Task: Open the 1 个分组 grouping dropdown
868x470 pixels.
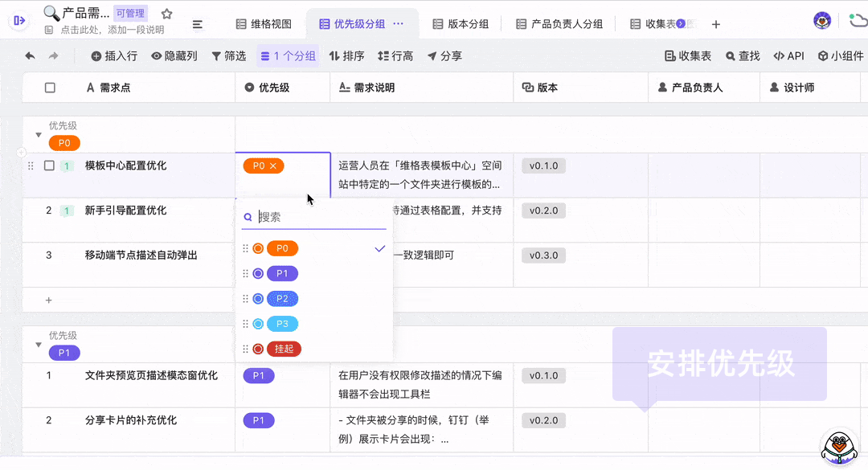Action: click(289, 56)
